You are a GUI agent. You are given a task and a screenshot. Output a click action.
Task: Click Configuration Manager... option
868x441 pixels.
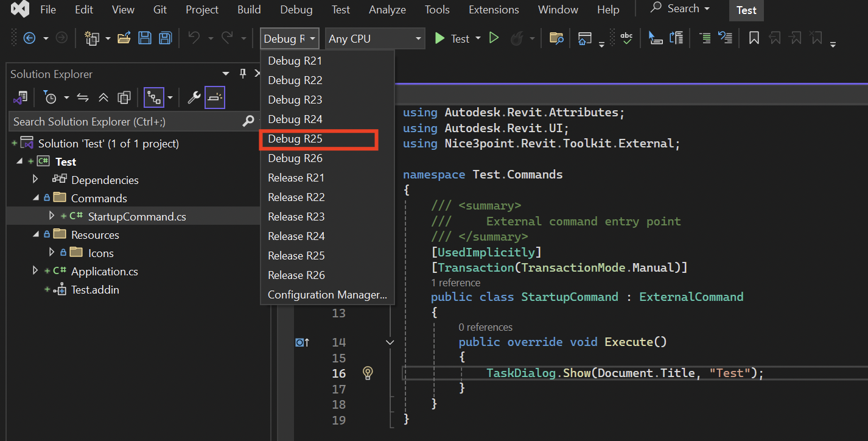pos(327,295)
